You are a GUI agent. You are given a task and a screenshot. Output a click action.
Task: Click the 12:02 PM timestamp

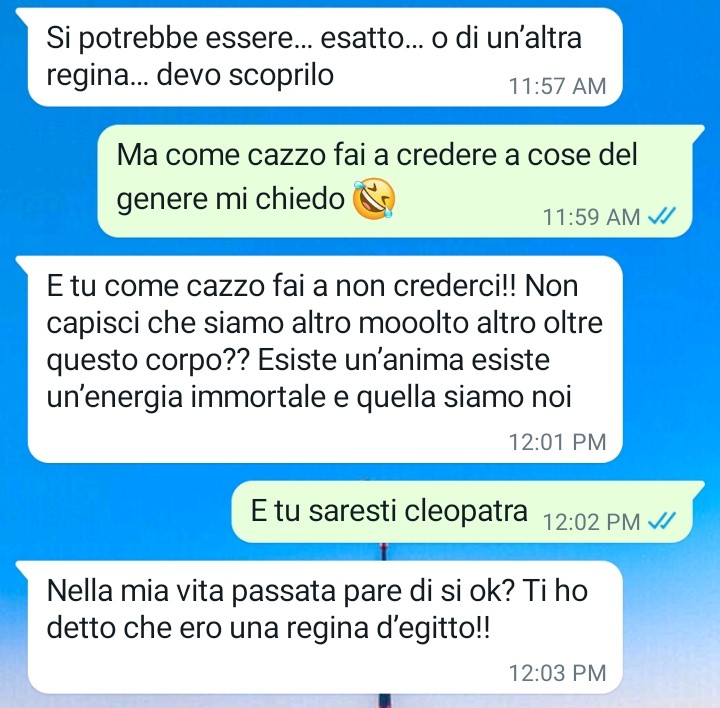click(x=591, y=522)
